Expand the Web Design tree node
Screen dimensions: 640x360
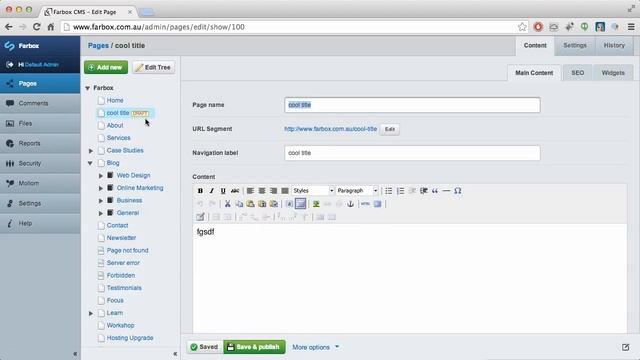100,176
